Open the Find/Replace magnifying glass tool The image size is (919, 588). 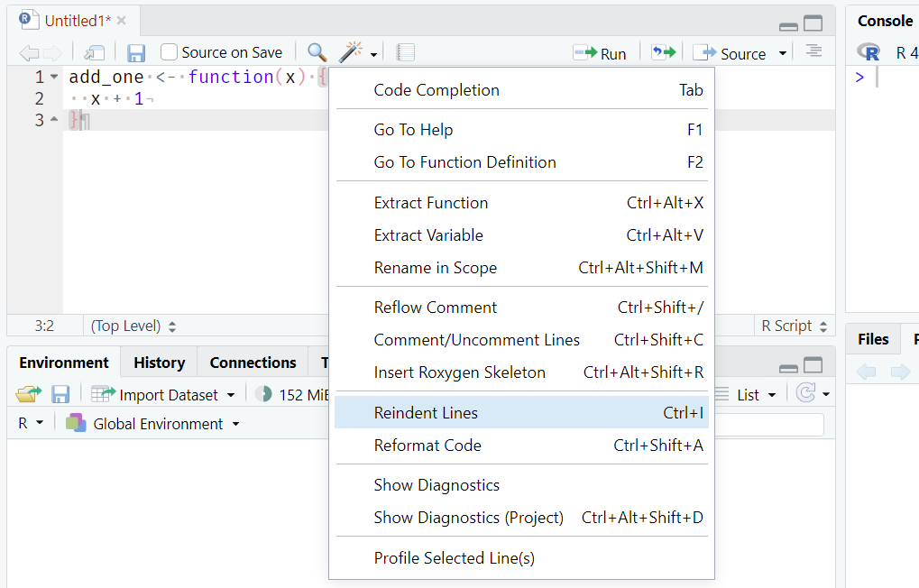pyautogui.click(x=317, y=53)
